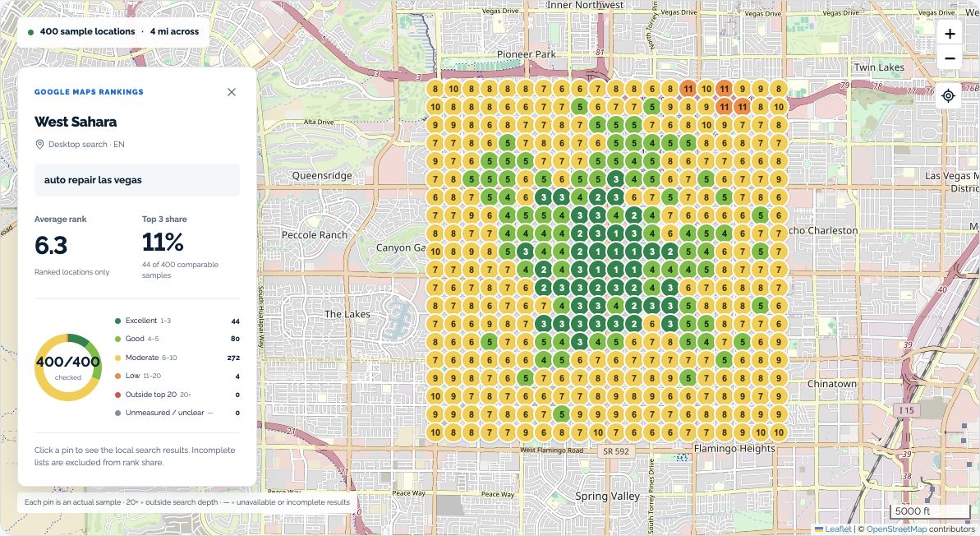
Task: Click the Twin Lakes map label
Action: click(x=880, y=67)
